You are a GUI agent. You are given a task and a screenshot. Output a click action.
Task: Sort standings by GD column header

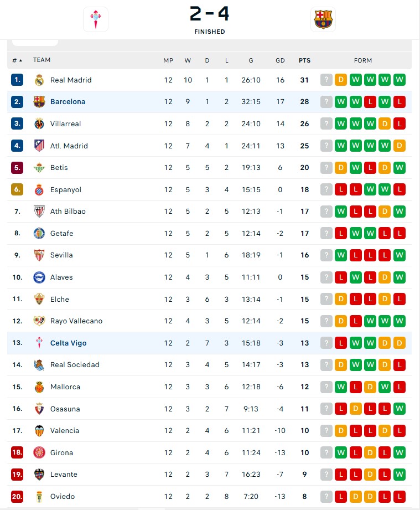(x=280, y=60)
